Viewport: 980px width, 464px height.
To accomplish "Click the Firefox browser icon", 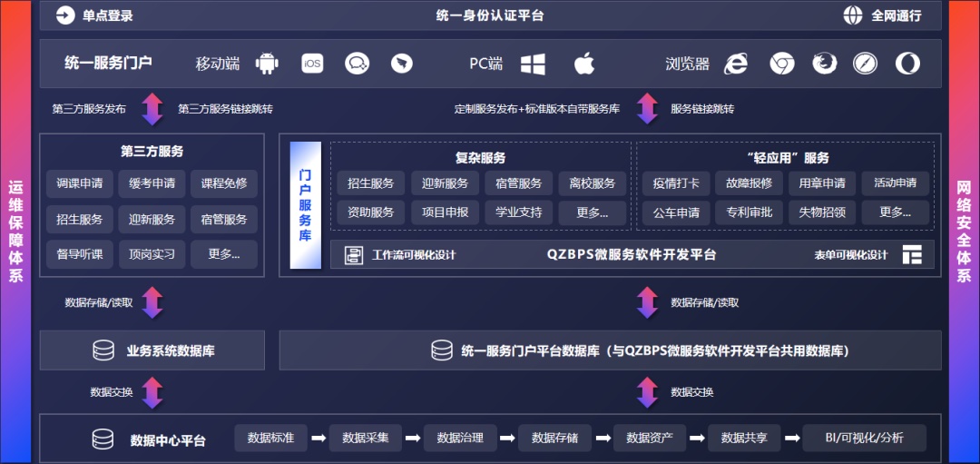I will coord(824,64).
